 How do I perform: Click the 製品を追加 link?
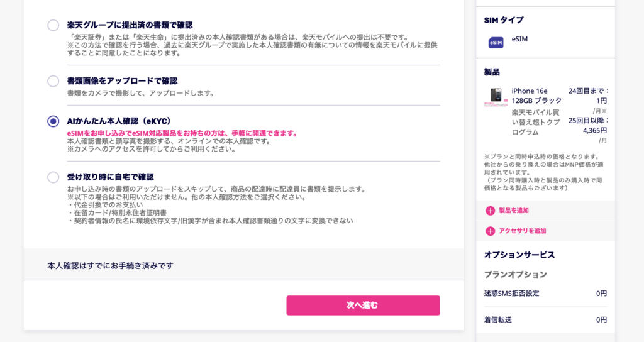pos(513,211)
